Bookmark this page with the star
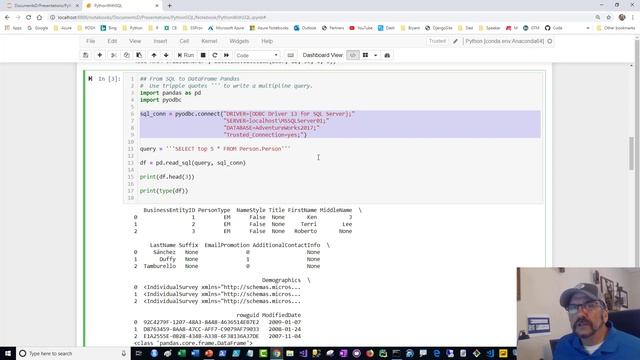 (x=609, y=18)
